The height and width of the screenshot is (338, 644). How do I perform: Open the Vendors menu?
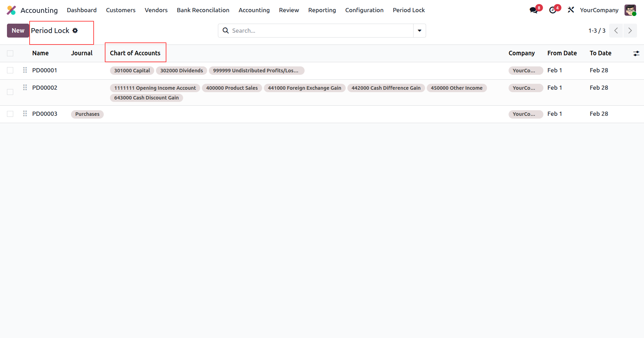[x=156, y=10]
